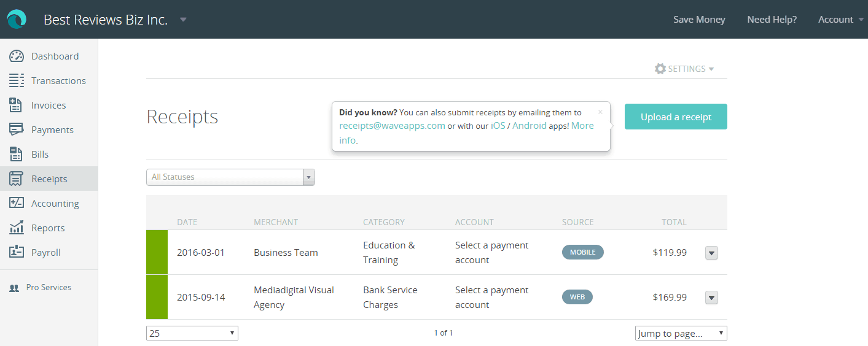Click the receipts@waveapps.com email link
868x346 pixels.
[x=392, y=126]
